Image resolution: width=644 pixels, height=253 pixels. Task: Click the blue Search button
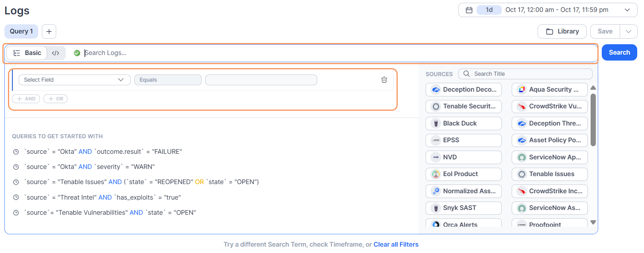[x=619, y=53]
